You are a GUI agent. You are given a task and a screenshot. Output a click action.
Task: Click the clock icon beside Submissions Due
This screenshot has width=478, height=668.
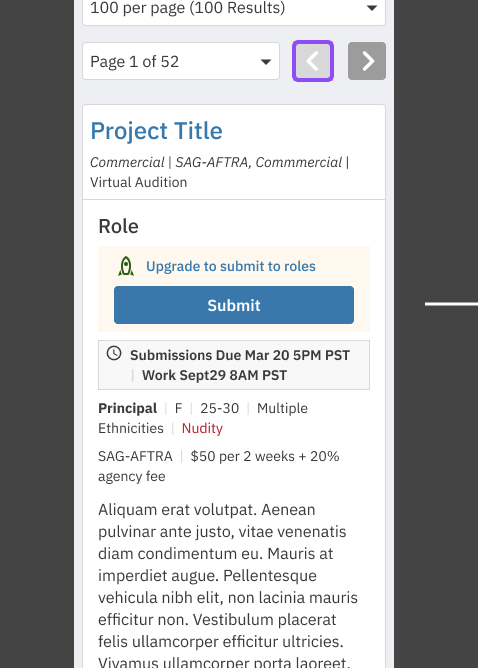click(x=114, y=353)
